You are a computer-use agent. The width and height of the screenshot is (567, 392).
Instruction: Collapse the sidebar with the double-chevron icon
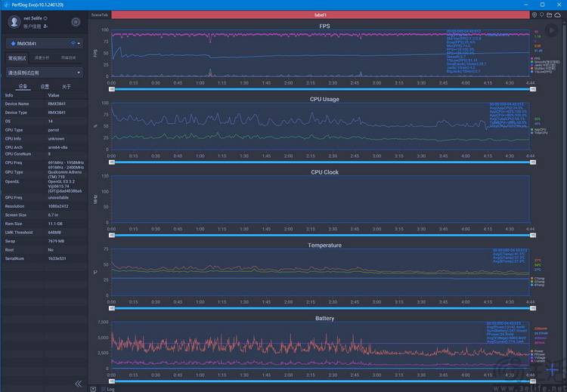[78, 384]
